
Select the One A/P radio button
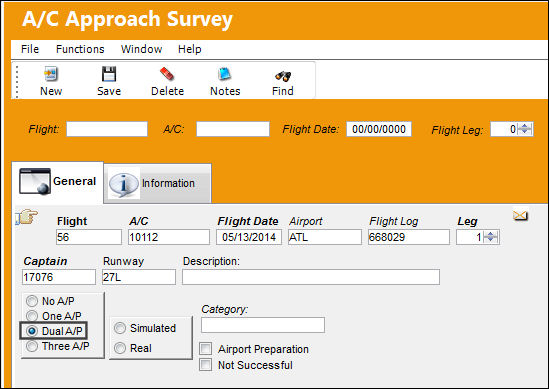point(32,316)
